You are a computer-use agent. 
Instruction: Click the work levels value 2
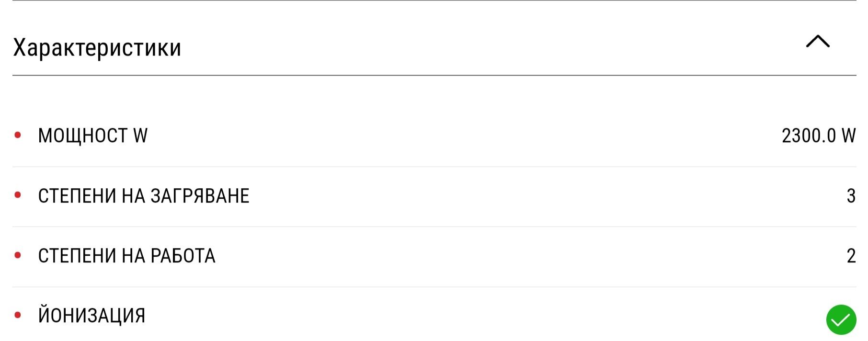coord(851,256)
